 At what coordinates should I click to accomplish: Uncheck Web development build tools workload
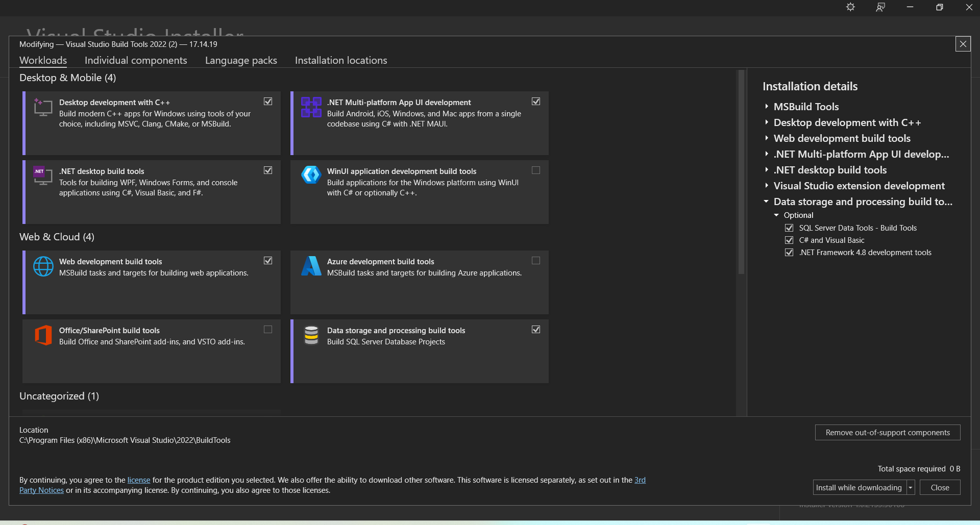[x=268, y=261]
